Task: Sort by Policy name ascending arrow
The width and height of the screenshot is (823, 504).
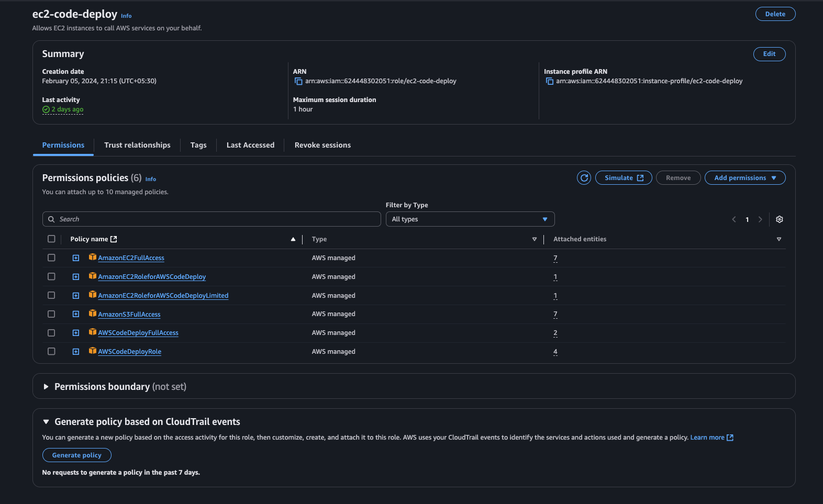Action: click(x=293, y=239)
